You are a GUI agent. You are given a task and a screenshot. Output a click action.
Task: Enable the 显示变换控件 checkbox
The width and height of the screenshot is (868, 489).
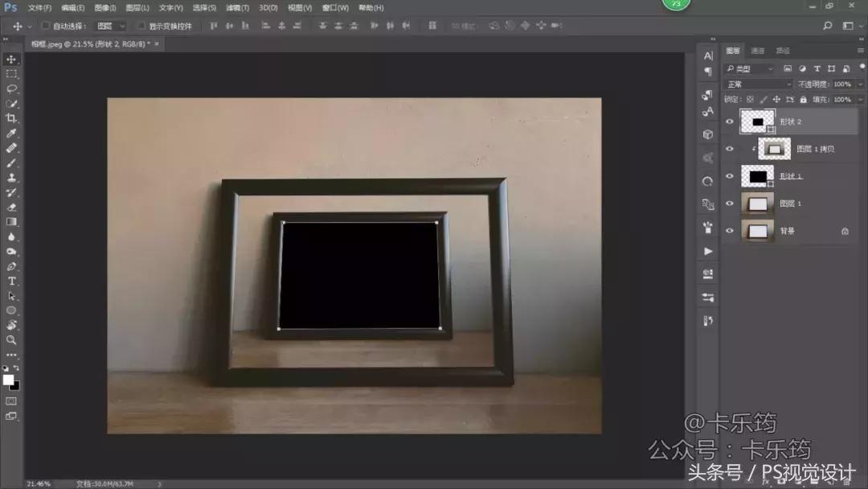pyautogui.click(x=141, y=26)
